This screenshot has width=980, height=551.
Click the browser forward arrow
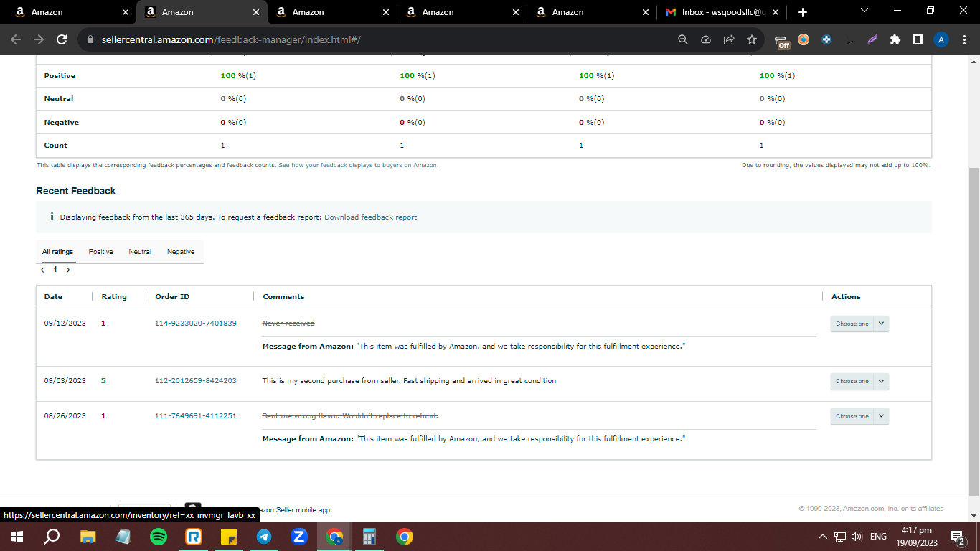39,39
